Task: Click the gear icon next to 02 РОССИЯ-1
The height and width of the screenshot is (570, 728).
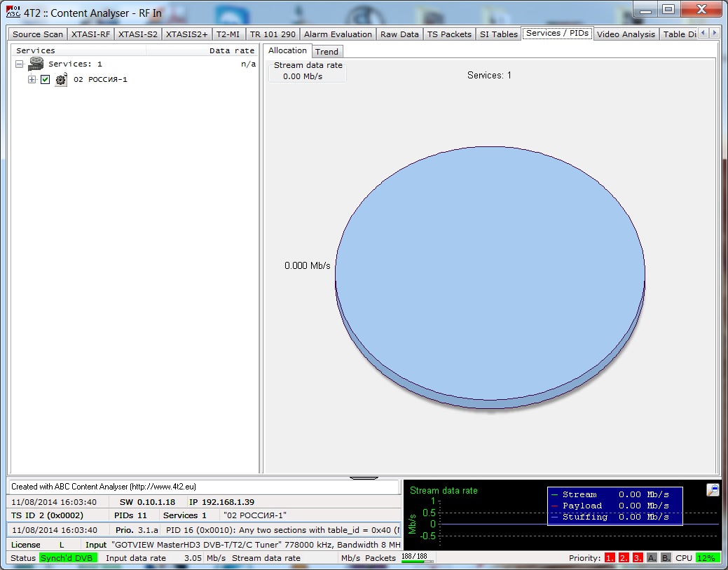Action: point(61,80)
